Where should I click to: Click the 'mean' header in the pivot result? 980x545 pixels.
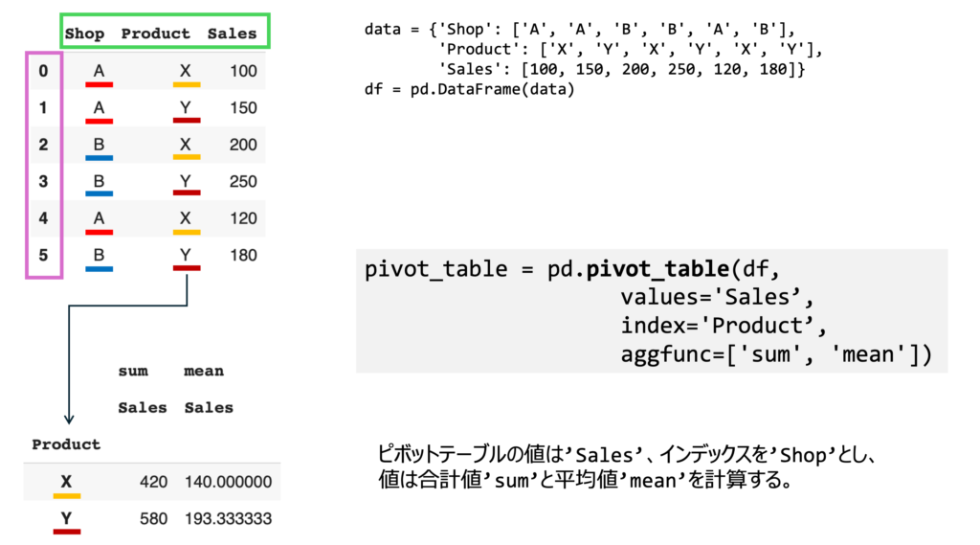click(x=203, y=372)
